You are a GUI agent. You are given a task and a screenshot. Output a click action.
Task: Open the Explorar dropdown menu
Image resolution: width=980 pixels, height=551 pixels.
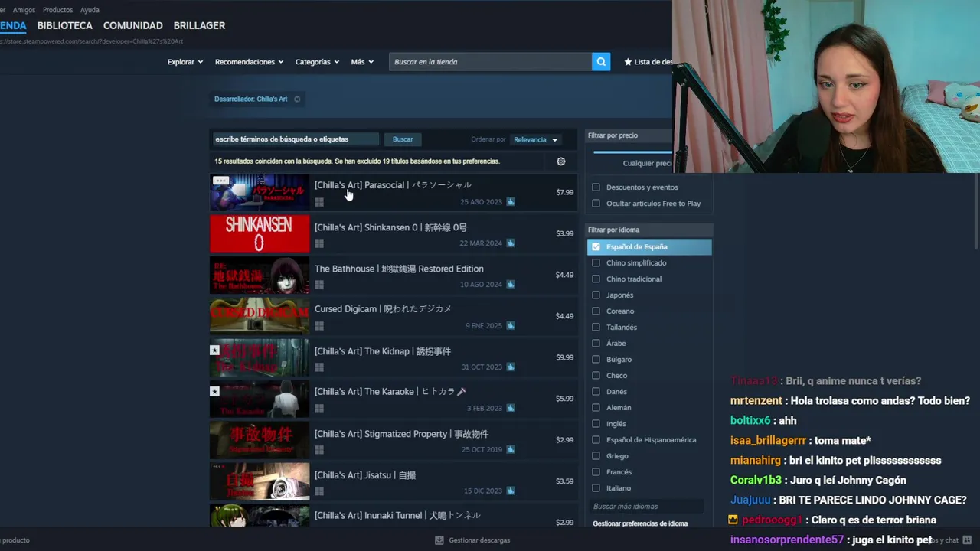[185, 62]
